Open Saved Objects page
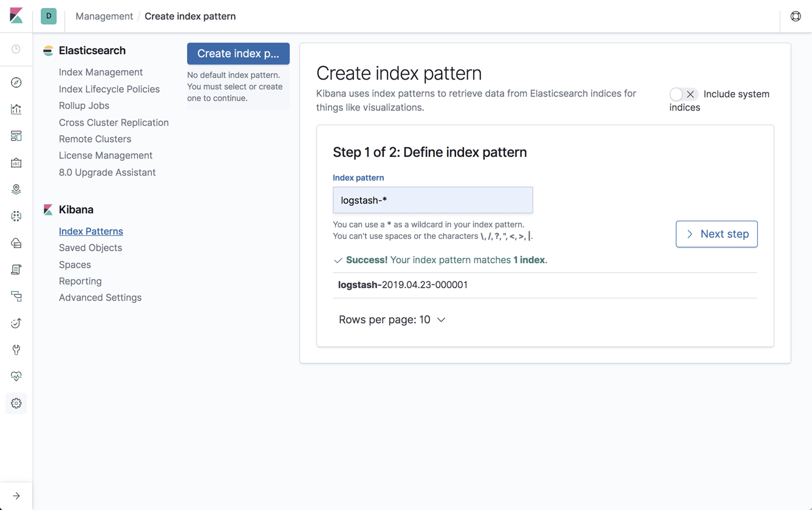Viewport: 812px width, 510px height. pyautogui.click(x=90, y=247)
